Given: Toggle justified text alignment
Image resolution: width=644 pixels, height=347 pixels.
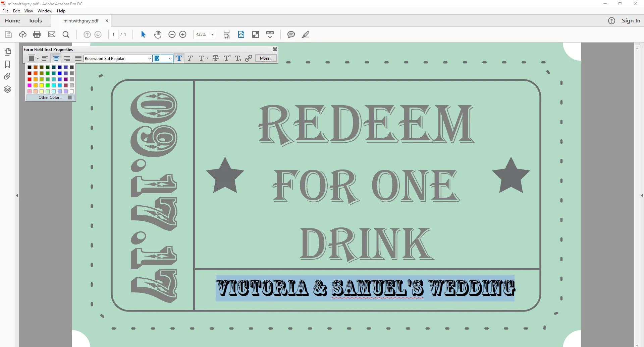Looking at the screenshot, I should [78, 58].
